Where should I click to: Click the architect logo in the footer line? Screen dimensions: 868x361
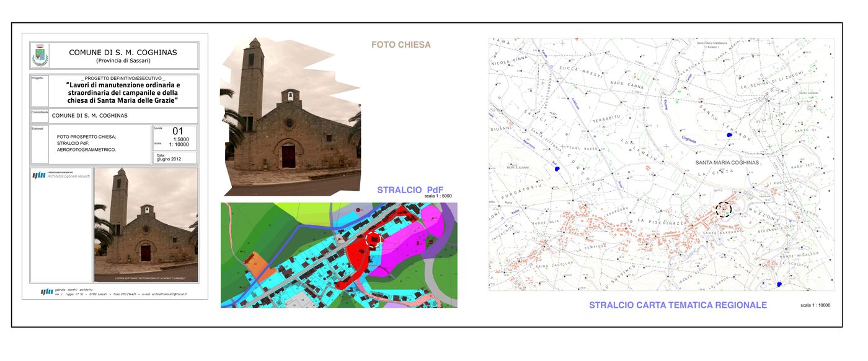coord(47,291)
